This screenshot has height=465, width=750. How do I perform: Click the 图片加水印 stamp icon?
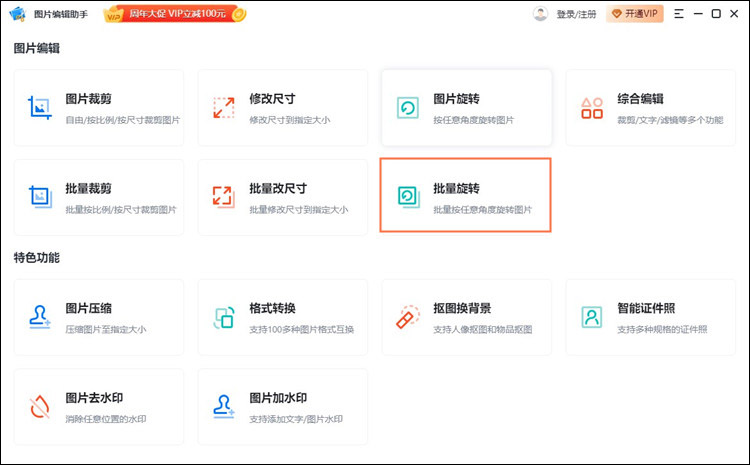[223, 407]
